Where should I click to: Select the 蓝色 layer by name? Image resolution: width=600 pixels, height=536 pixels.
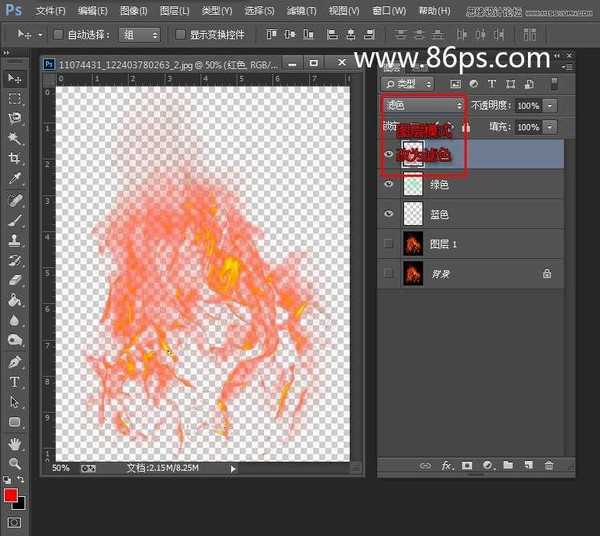point(440,214)
